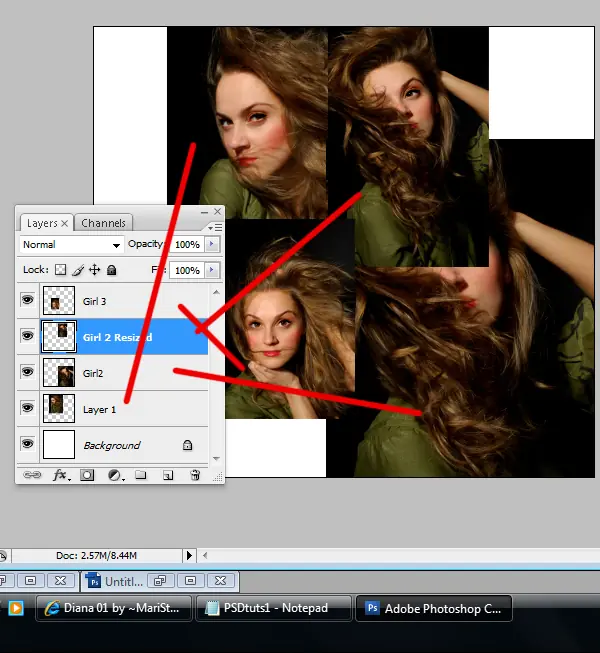Create a new layer group
The height and width of the screenshot is (653, 600).
pos(141,476)
